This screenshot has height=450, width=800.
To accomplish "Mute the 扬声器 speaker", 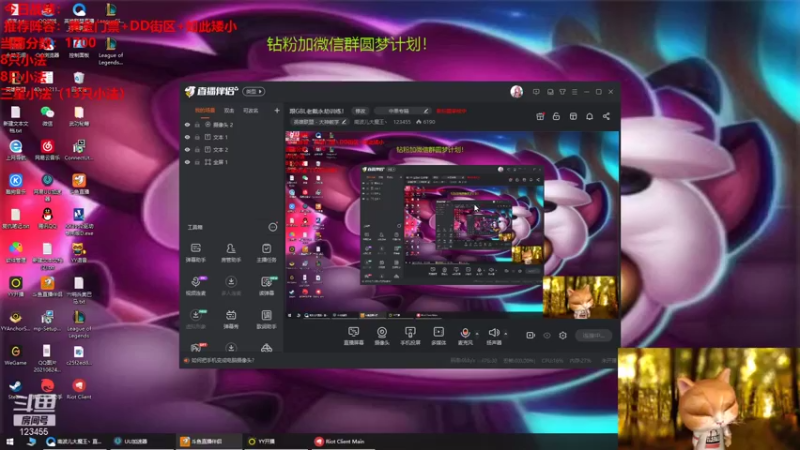I will click(x=493, y=336).
